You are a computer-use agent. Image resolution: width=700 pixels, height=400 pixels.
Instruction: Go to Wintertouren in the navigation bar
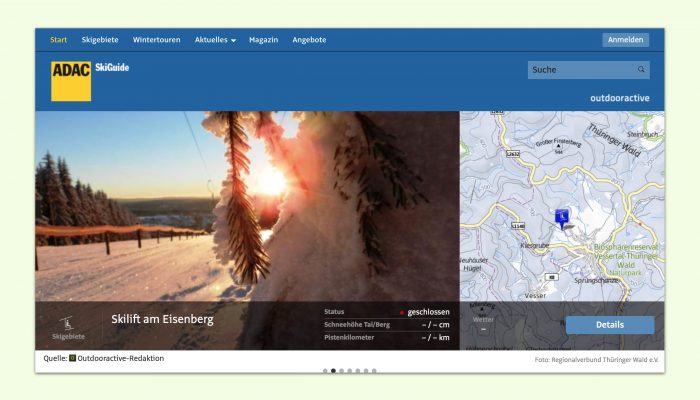tap(156, 40)
